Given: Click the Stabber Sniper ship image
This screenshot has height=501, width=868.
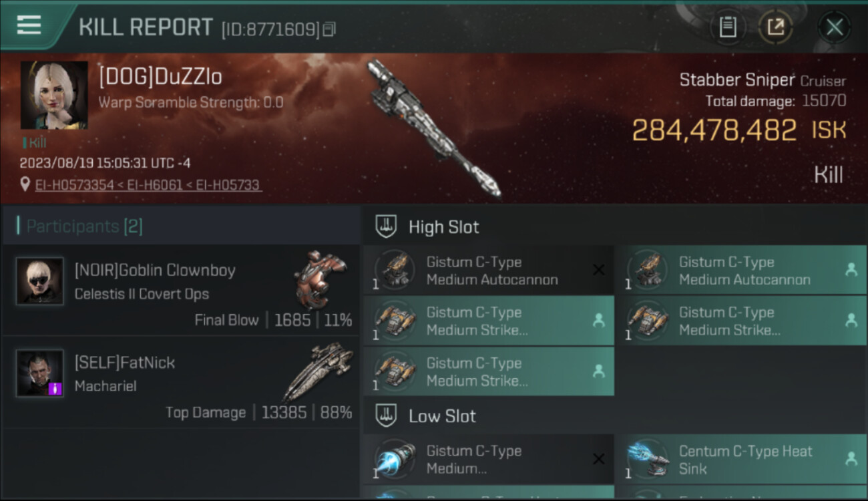Looking at the screenshot, I should click(434, 128).
